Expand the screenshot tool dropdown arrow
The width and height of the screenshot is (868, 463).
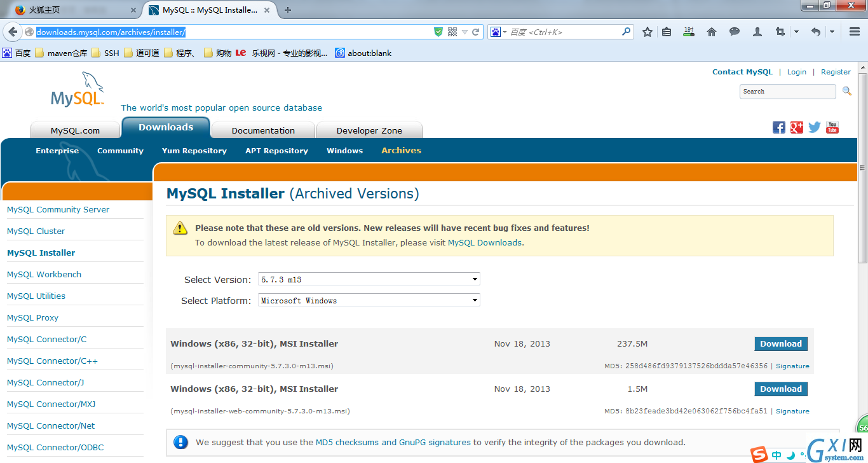pyautogui.click(x=796, y=32)
